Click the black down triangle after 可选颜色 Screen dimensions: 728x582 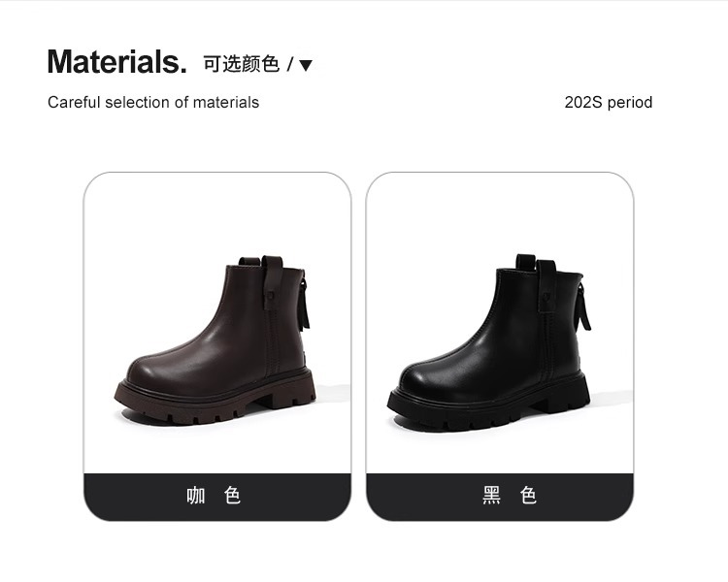click(x=306, y=65)
